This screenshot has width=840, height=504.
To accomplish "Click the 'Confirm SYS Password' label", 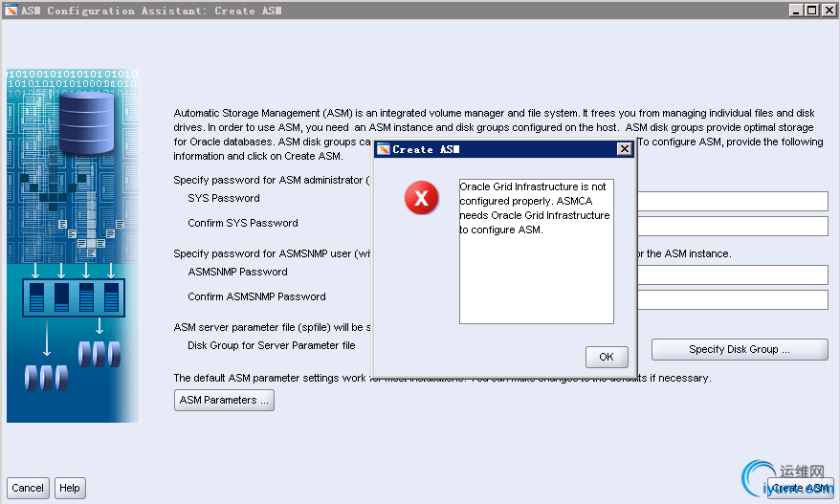I will pyautogui.click(x=243, y=223).
